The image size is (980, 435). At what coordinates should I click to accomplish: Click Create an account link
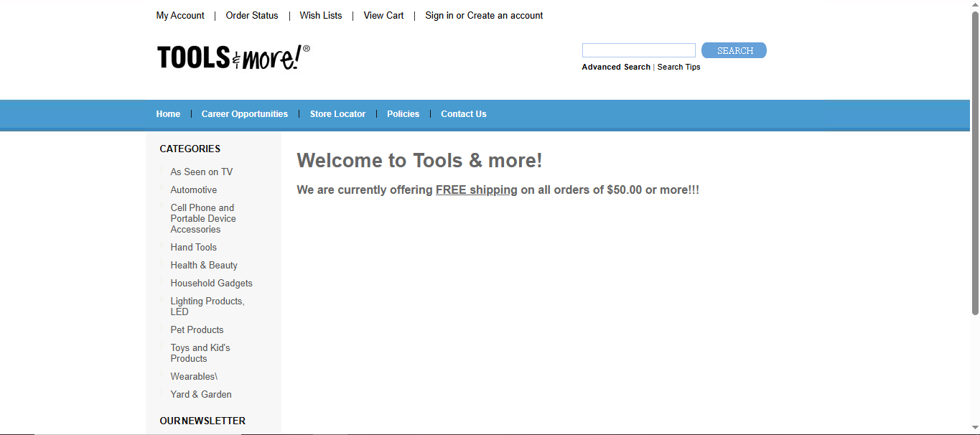click(505, 15)
